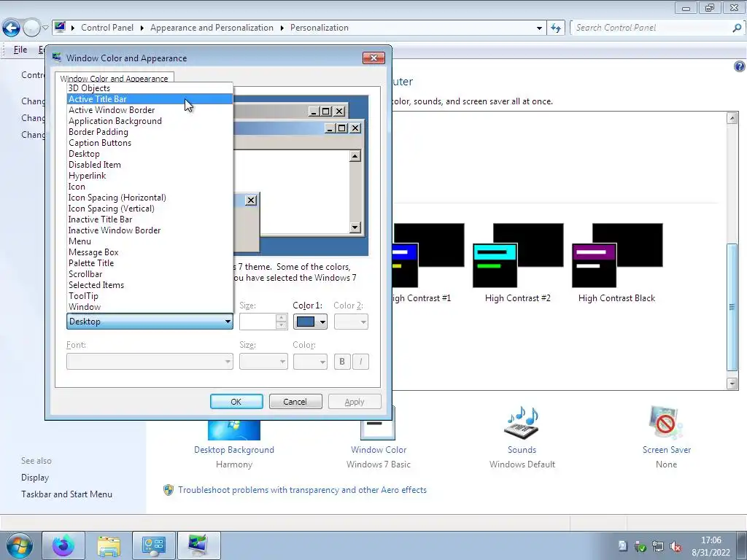Launch Firefox from the taskbar
This screenshot has width=747, height=560.
pyautogui.click(x=63, y=545)
